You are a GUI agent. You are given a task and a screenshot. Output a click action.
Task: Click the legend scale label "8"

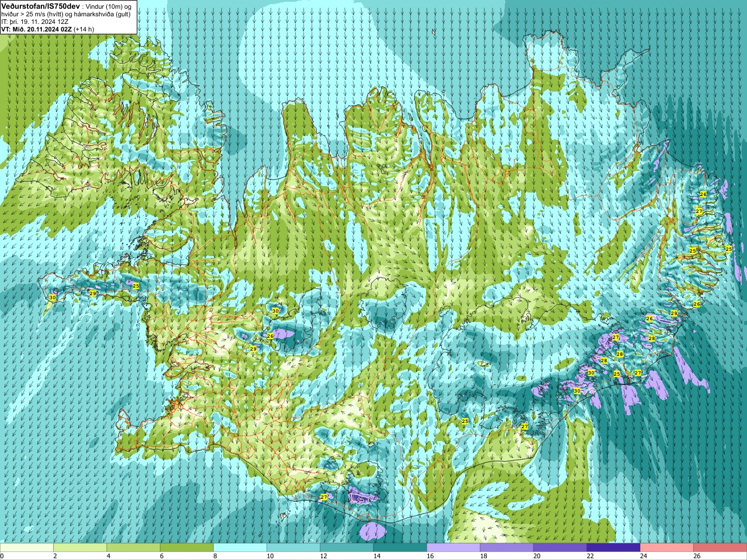(215, 556)
